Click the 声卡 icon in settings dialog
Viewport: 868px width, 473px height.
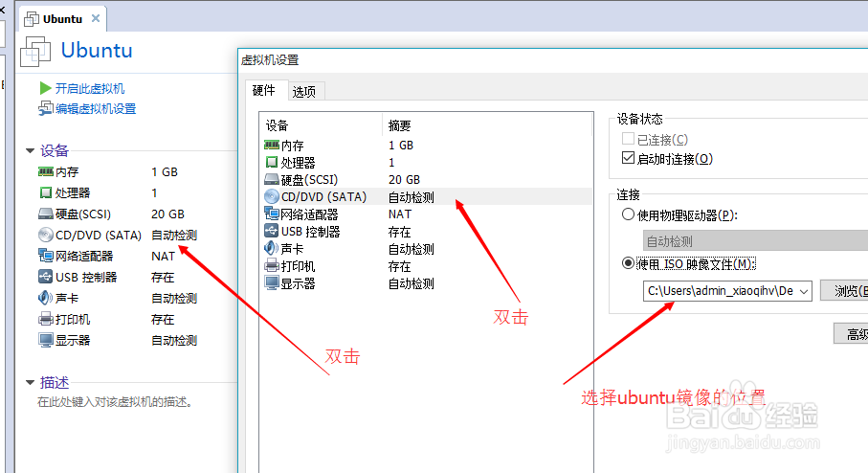(271, 248)
